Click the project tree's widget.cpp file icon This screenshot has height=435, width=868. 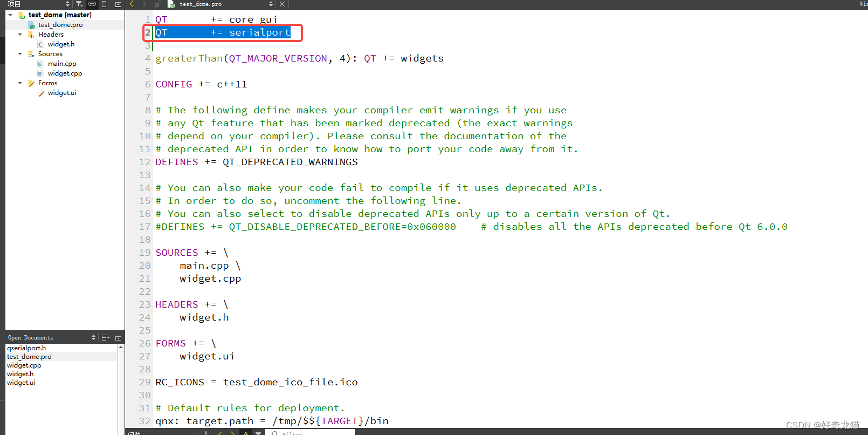tap(41, 73)
